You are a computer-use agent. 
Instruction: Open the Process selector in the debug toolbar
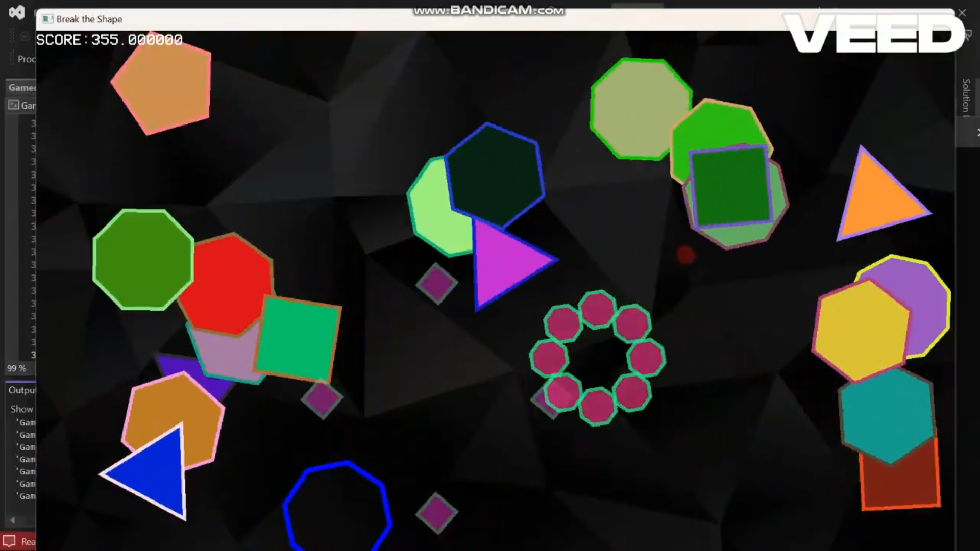pyautogui.click(x=27, y=59)
